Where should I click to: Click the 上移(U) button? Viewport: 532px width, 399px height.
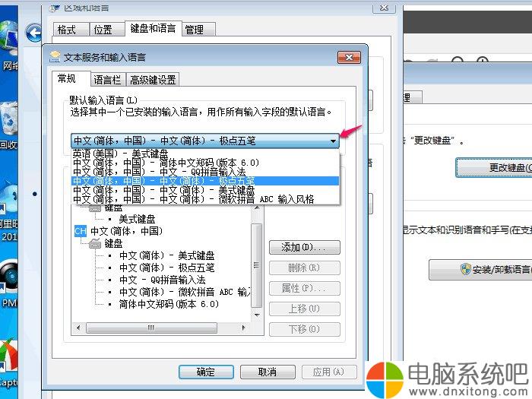coord(304,309)
